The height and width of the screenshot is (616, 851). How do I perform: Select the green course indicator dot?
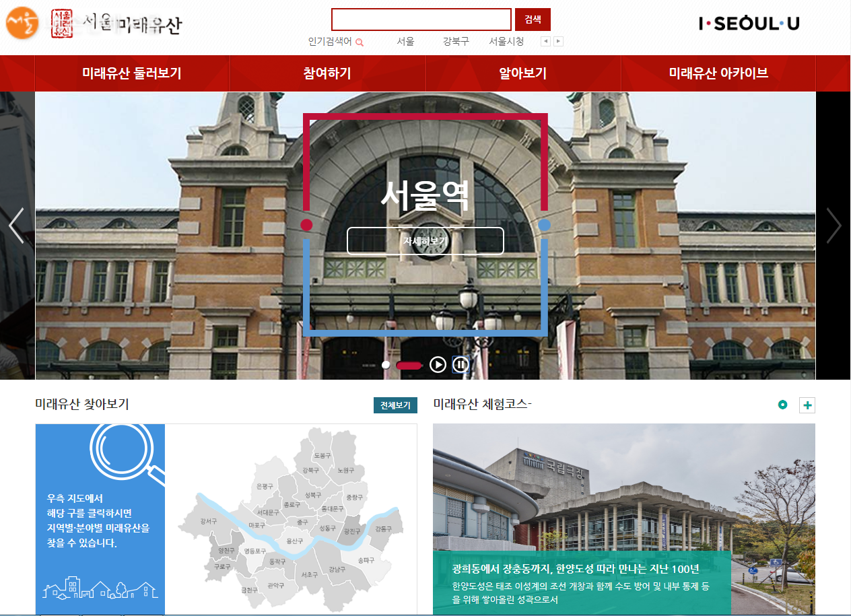pos(782,405)
